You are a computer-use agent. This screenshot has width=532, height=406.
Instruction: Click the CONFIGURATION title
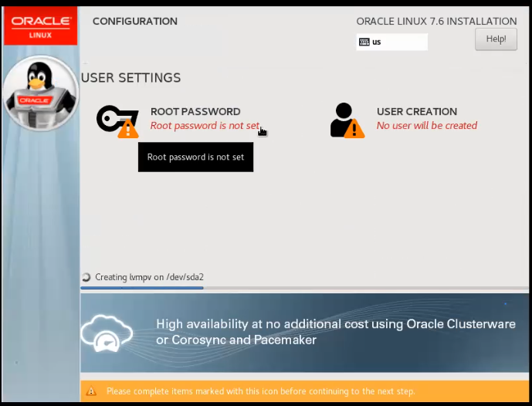pos(135,22)
